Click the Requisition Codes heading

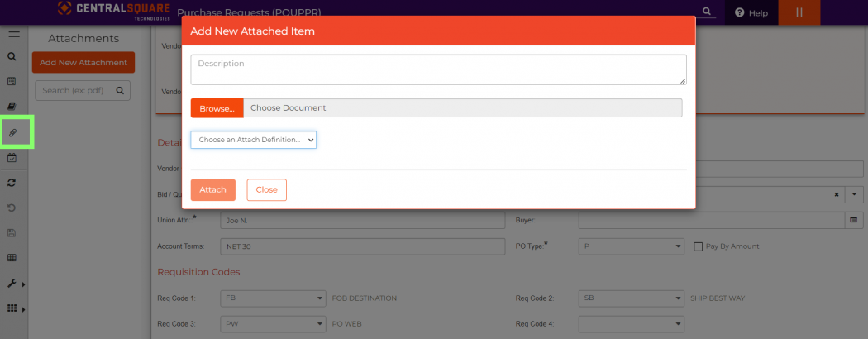click(x=198, y=272)
